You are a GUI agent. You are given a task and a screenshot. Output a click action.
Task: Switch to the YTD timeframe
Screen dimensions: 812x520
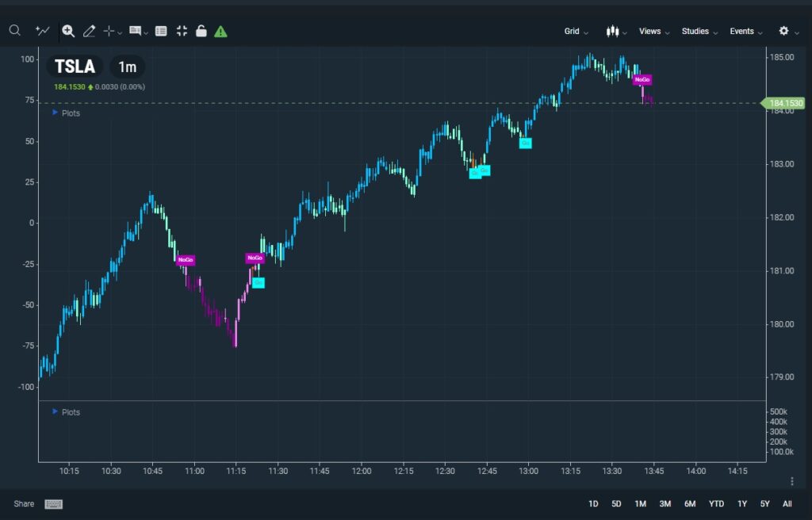[x=716, y=503]
